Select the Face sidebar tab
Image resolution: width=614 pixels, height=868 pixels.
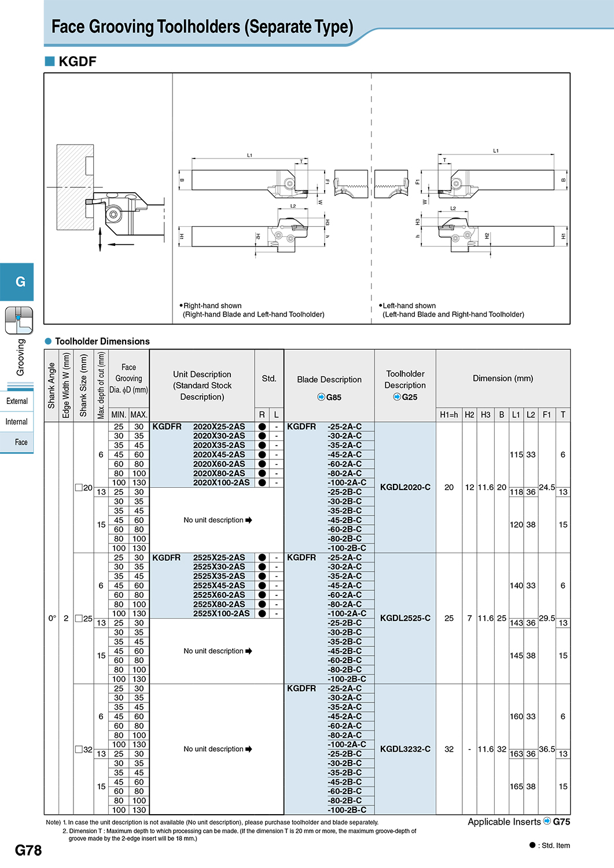click(x=17, y=442)
